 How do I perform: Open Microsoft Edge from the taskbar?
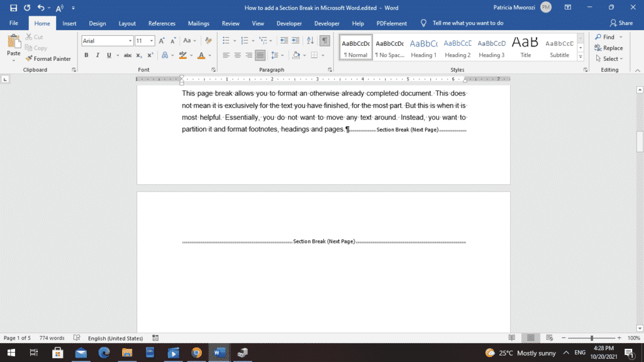point(104,353)
